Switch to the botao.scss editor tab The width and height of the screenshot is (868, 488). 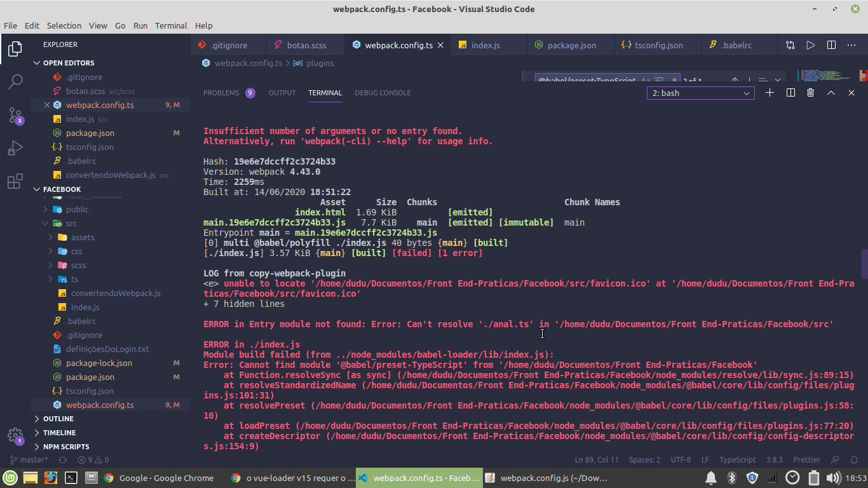(x=306, y=45)
